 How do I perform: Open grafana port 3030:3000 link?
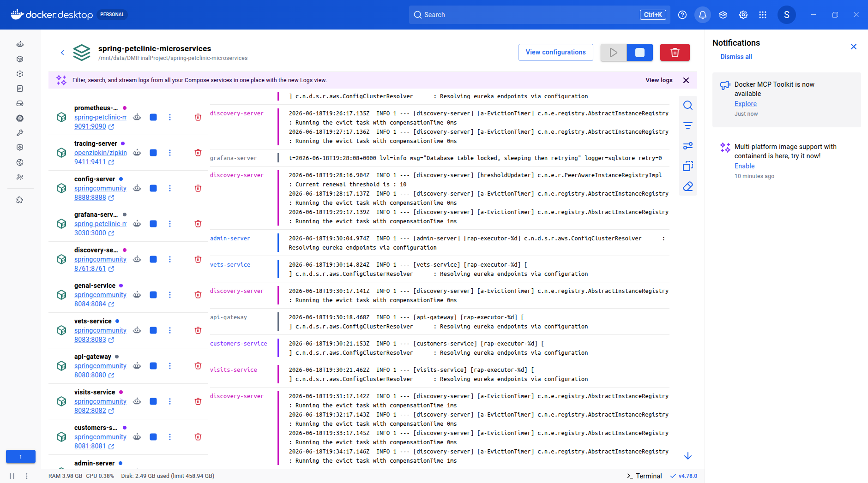pyautogui.click(x=94, y=233)
